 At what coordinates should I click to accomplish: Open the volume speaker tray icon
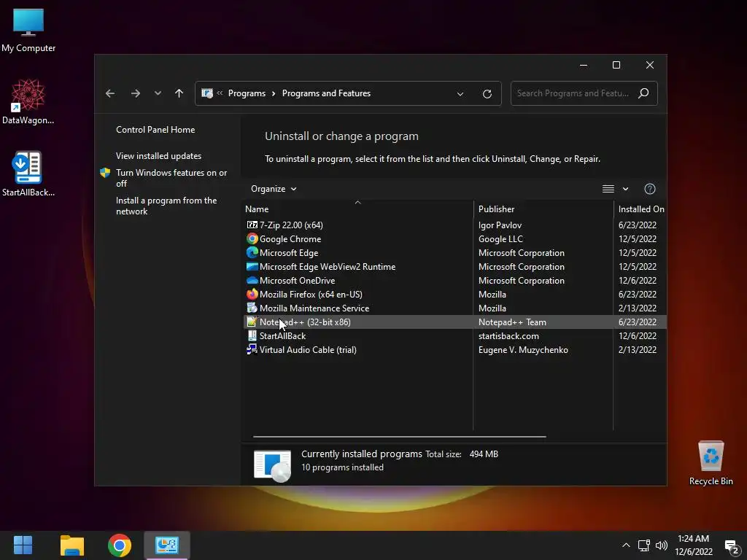pos(661,545)
